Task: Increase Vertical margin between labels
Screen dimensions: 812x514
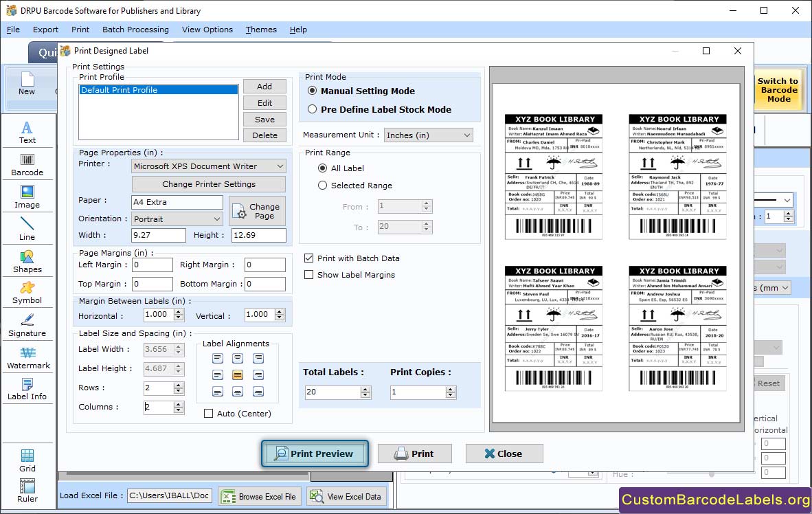Action: [x=280, y=312]
